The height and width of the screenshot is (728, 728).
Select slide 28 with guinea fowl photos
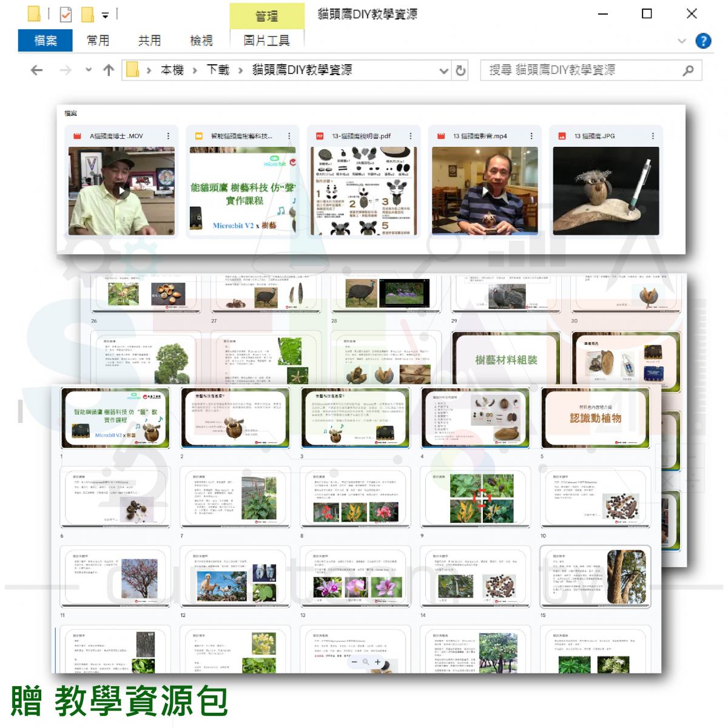coord(386,294)
